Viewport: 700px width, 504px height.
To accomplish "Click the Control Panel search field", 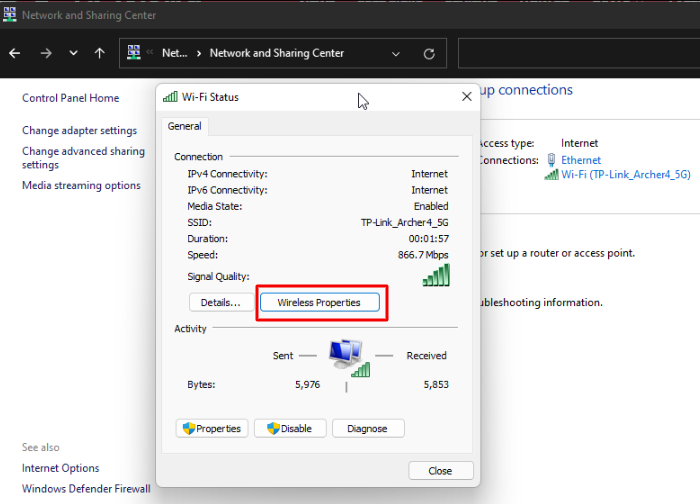I will pyautogui.click(x=579, y=53).
